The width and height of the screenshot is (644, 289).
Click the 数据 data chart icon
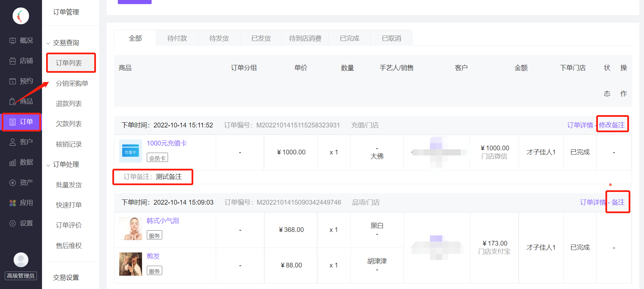13,163
